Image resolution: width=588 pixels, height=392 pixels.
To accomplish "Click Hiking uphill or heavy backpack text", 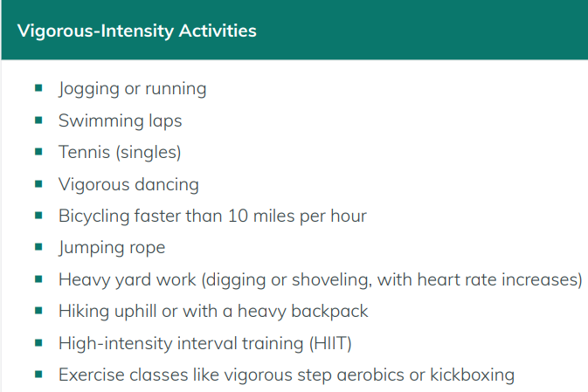I will click(213, 312).
